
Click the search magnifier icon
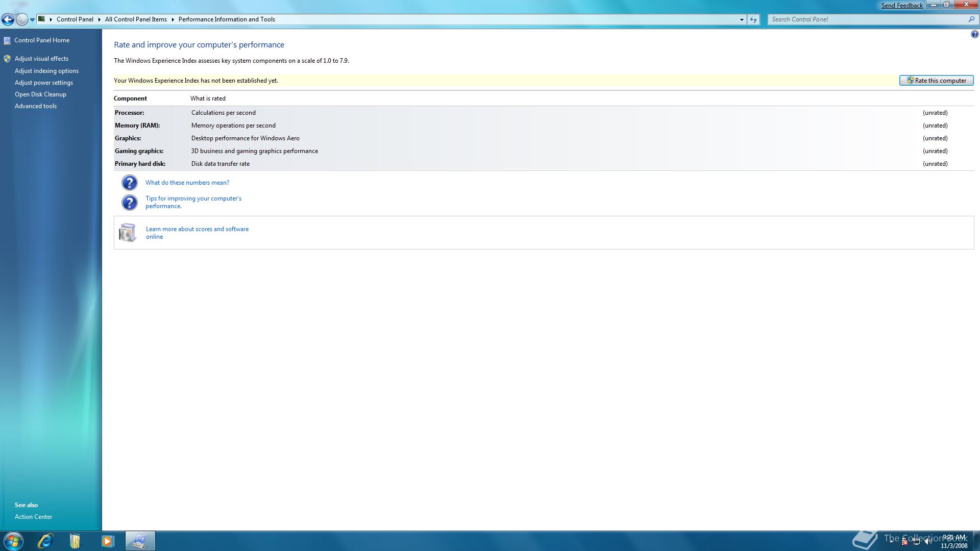[x=971, y=19]
